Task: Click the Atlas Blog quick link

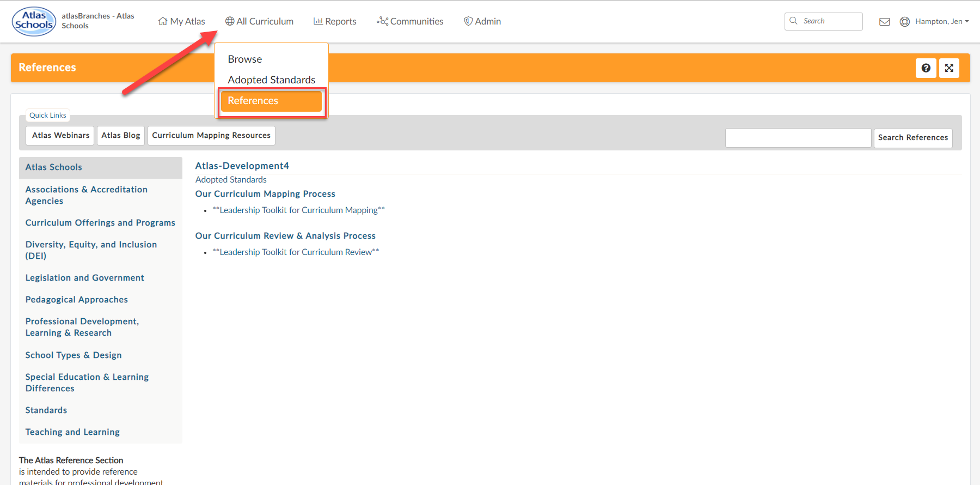Action: [x=121, y=136]
